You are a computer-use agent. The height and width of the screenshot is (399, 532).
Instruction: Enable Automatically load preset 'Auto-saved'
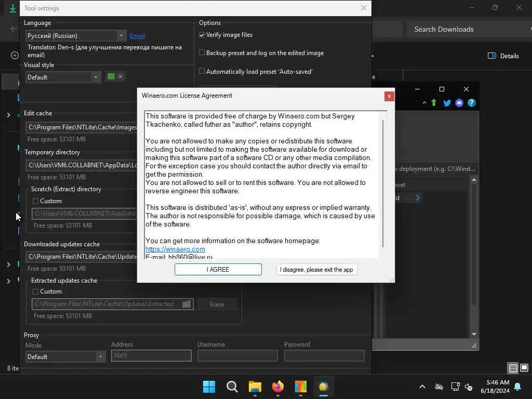pos(202,71)
